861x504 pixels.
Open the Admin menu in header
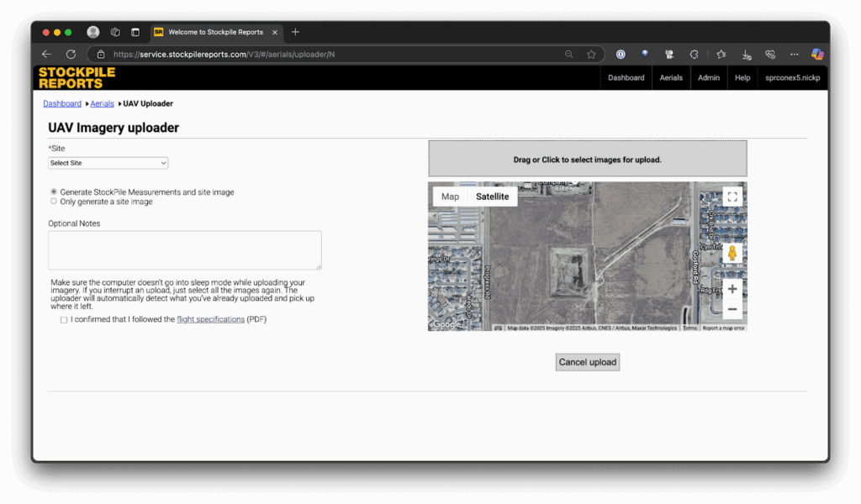pyautogui.click(x=708, y=78)
